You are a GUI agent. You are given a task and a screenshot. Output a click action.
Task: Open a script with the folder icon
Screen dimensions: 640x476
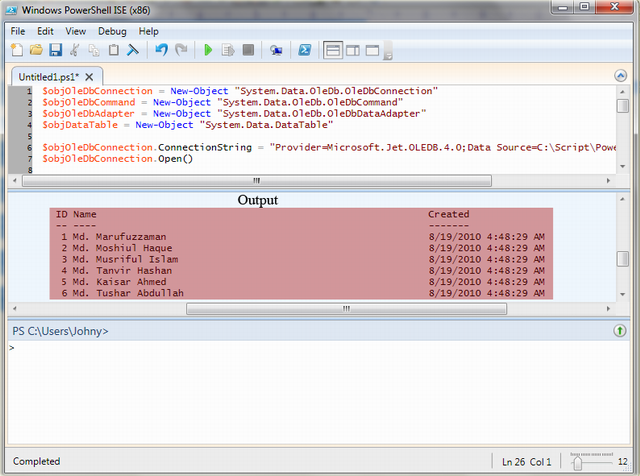coord(36,50)
